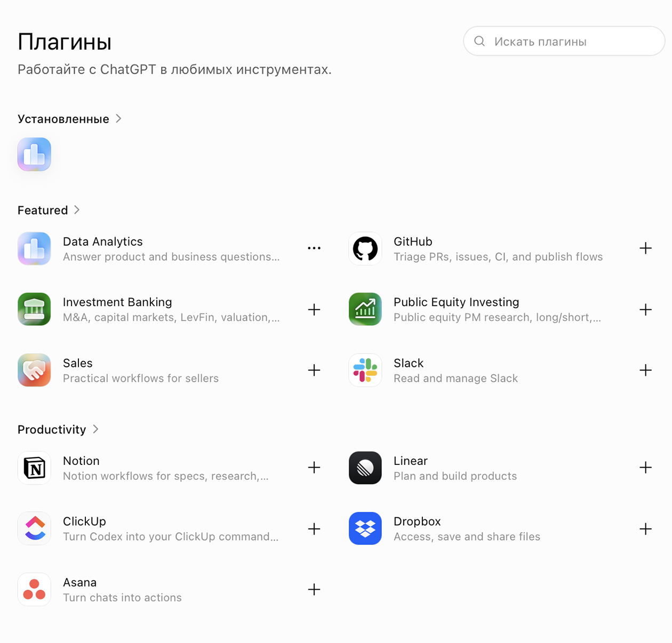Open the ClickUp plugin title
Screen dimensions: 672x643
click(84, 521)
